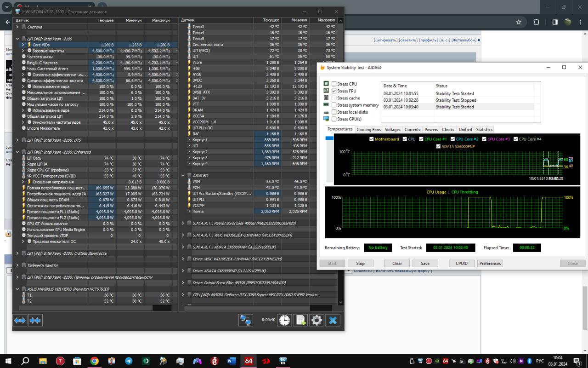Viewport: 588px width, 368px height.
Task: Toggle ADATA SX6000PNP graph checkbox
Action: (x=438, y=146)
